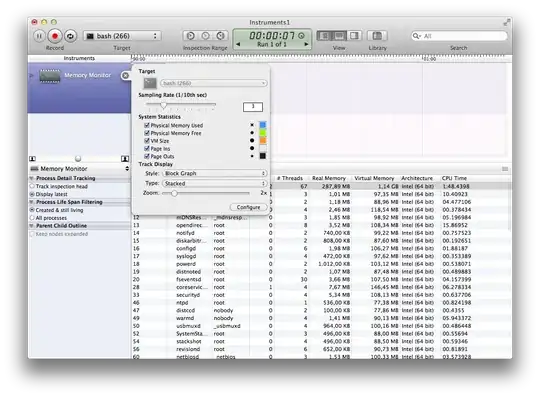Click the loop button beside Record
The height and width of the screenshot is (397, 540).
70,36
